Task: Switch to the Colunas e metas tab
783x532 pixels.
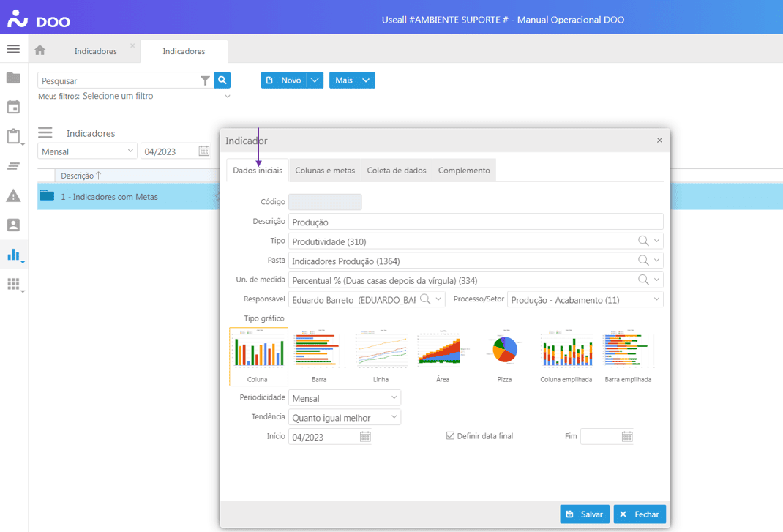Action: 325,171
